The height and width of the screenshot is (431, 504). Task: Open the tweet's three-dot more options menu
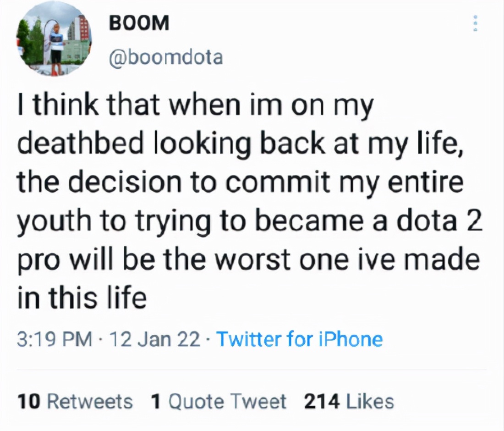click(x=475, y=23)
